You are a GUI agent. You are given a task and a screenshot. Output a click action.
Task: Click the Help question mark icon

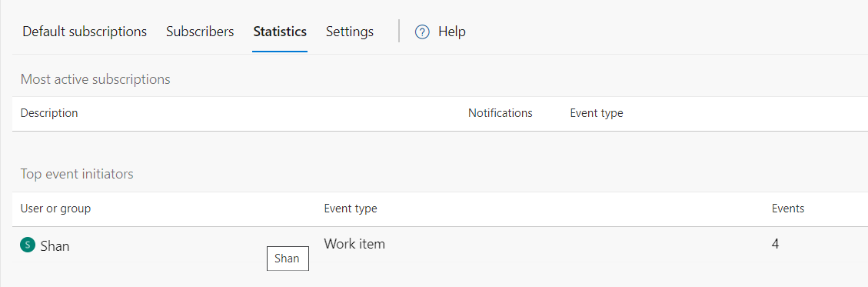click(422, 32)
